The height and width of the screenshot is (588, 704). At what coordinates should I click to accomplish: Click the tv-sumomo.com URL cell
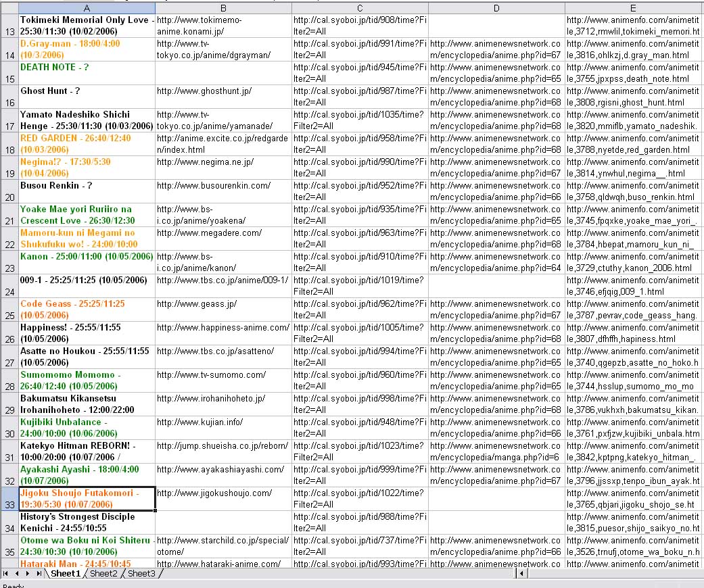click(223, 381)
